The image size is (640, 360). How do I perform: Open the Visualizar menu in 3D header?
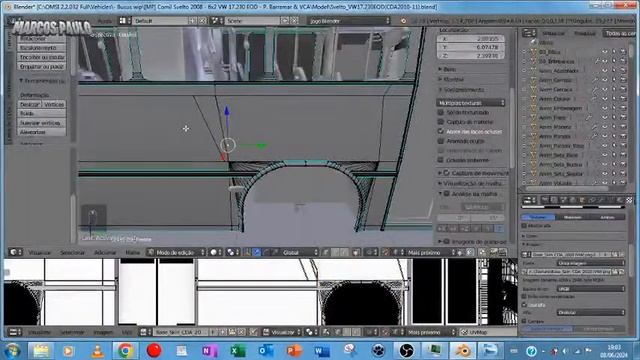click(x=40, y=253)
